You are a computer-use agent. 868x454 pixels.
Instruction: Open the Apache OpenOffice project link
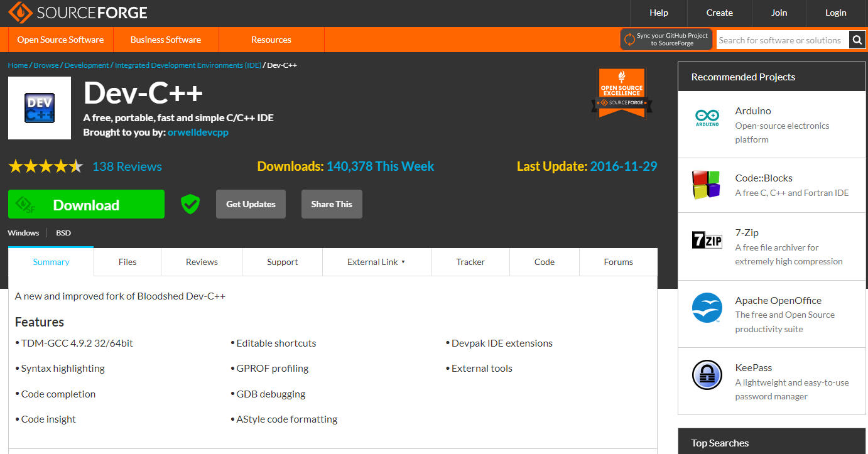[x=778, y=300]
